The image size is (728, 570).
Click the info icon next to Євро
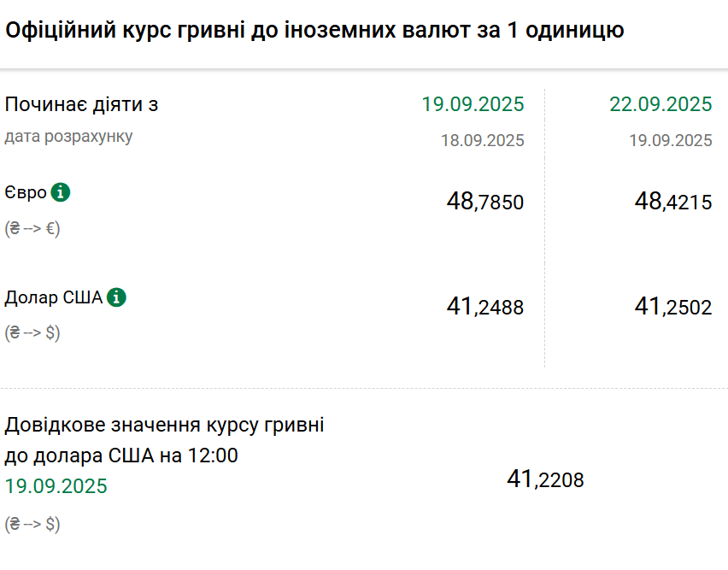[61, 192]
